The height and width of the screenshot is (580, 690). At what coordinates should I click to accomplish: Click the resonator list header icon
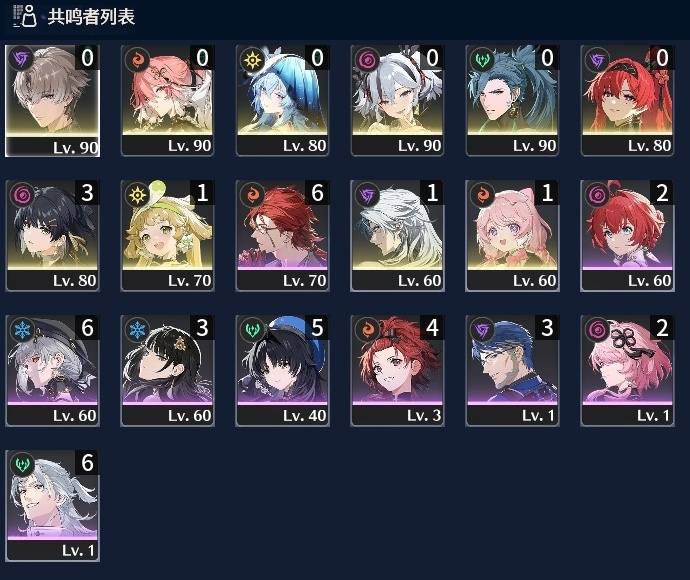click(x=25, y=16)
